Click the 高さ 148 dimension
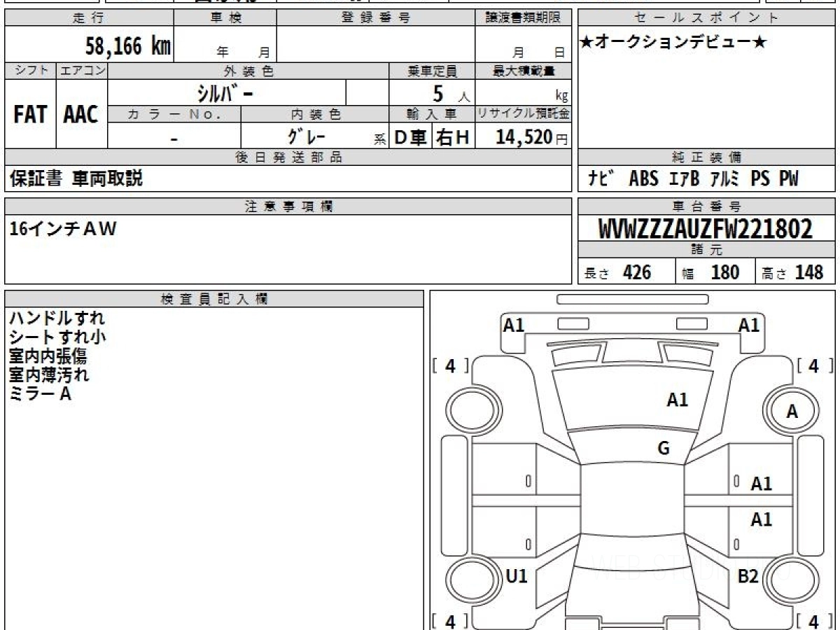 793,272
